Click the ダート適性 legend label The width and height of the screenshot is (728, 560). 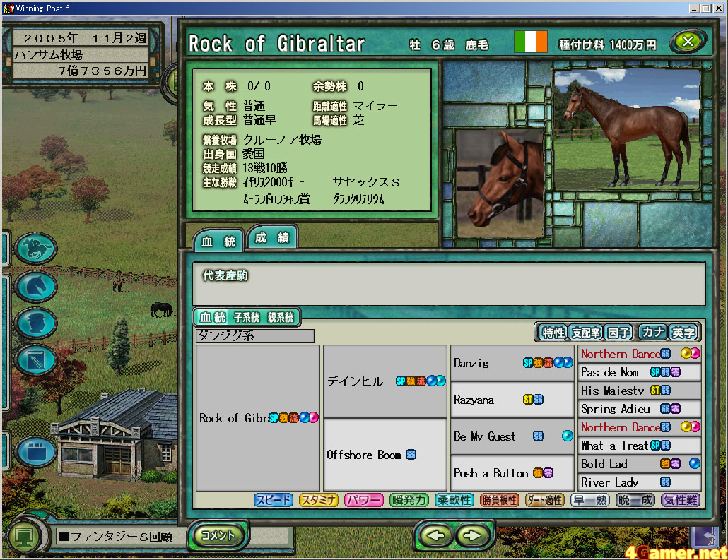click(544, 500)
